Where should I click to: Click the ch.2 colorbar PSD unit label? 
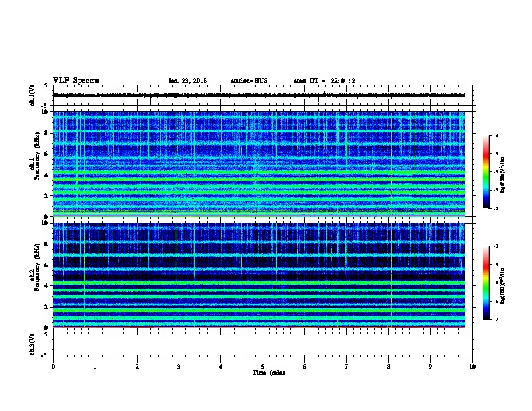[502, 286]
